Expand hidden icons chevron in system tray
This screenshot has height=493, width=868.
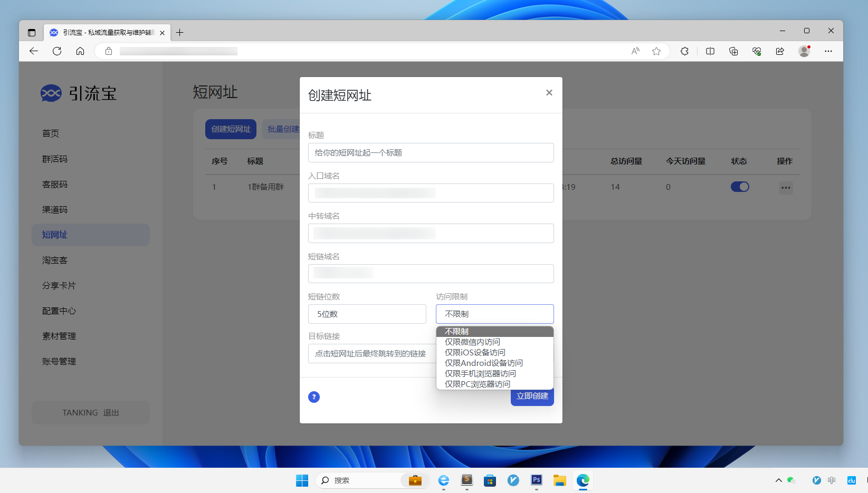point(778,480)
